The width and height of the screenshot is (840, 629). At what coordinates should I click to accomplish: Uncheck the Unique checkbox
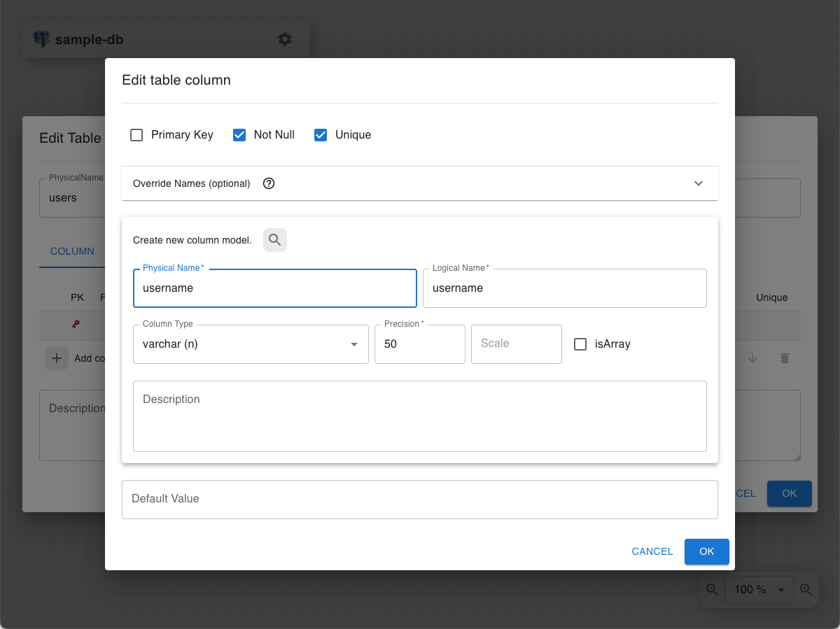point(321,135)
